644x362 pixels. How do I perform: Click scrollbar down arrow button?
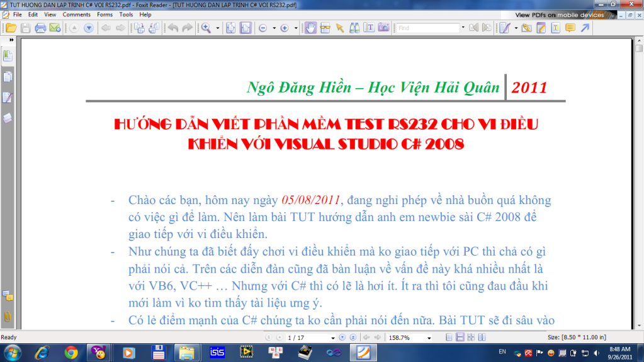point(639,326)
